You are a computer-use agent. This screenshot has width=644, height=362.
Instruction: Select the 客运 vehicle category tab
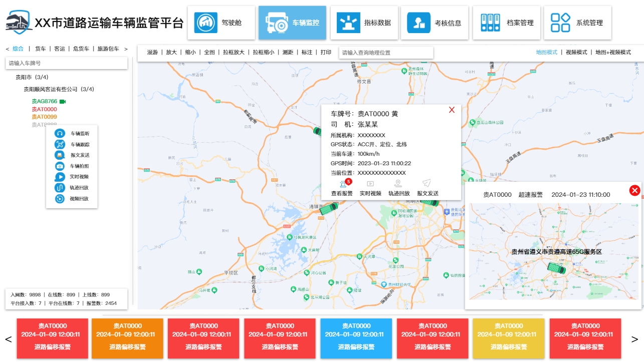[59, 49]
